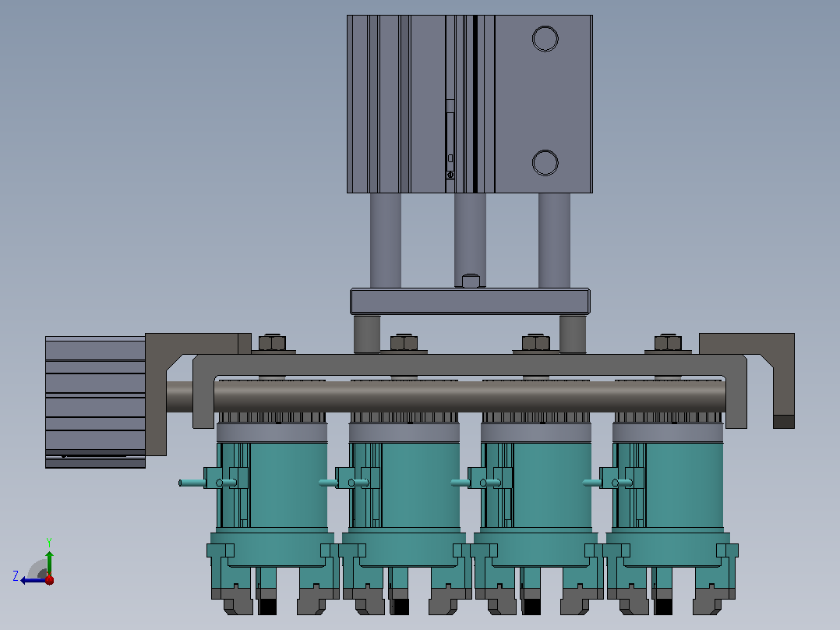The width and height of the screenshot is (840, 630).
Task: Select the left guide rod under the cylinder
Action: (386, 241)
